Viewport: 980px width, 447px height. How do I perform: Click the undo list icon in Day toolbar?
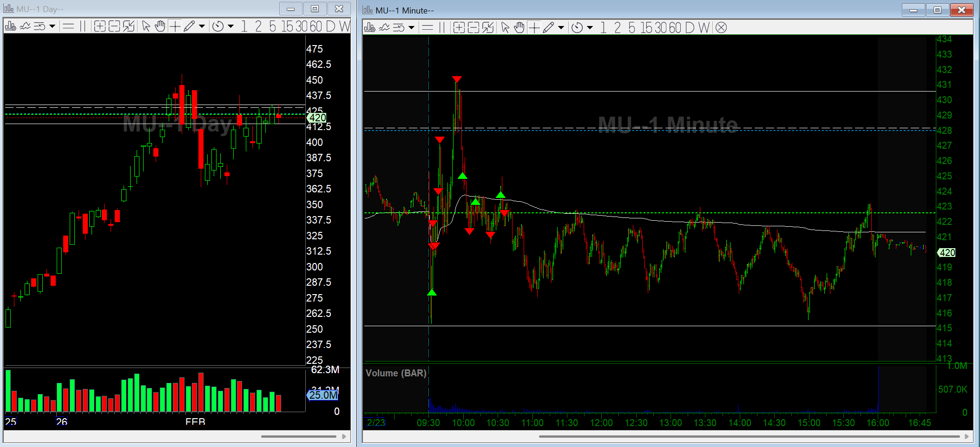pos(39,26)
